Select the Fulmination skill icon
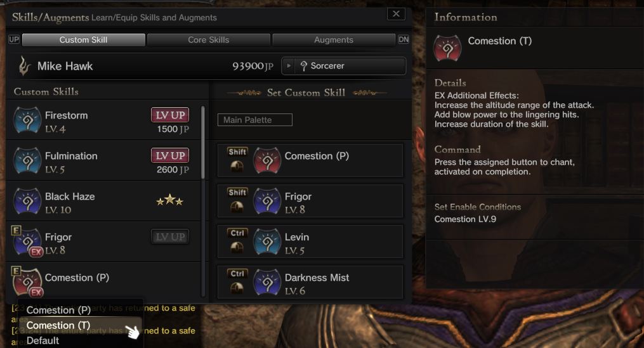The height and width of the screenshot is (348, 644). (x=27, y=161)
